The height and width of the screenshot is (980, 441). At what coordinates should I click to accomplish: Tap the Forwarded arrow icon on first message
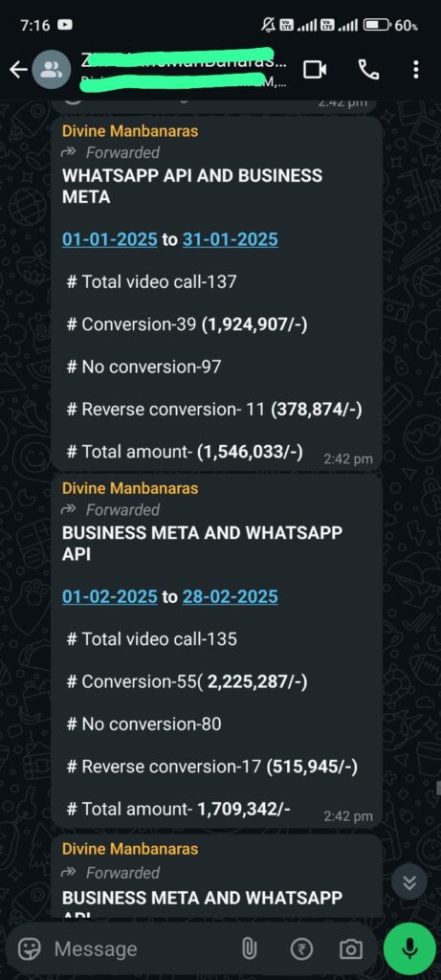click(69, 152)
